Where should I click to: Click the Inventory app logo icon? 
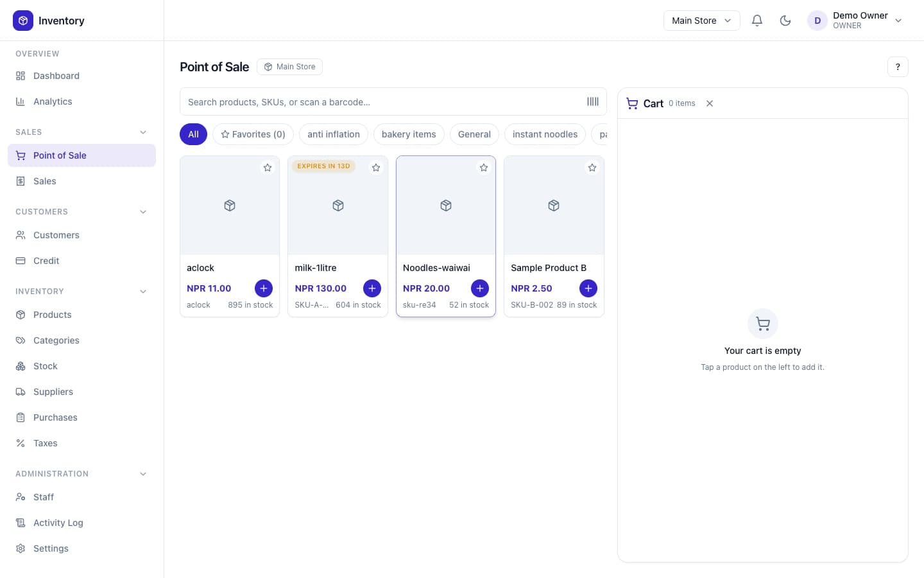(23, 21)
